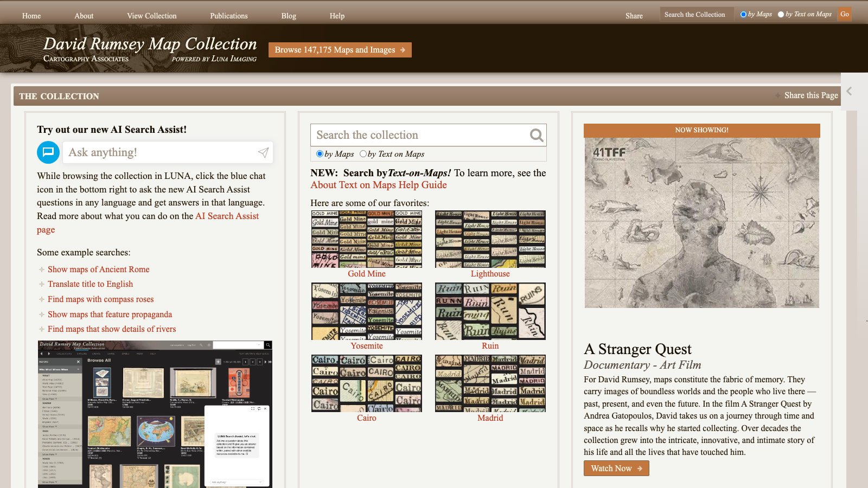Click the Madrid favorites thumbnail
The height and width of the screenshot is (488, 868).
click(490, 383)
